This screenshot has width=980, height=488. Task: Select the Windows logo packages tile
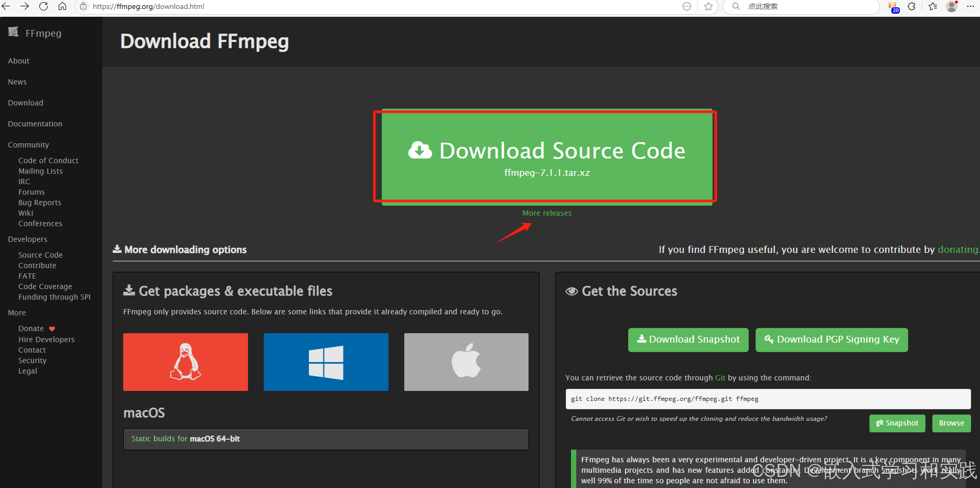(x=326, y=362)
